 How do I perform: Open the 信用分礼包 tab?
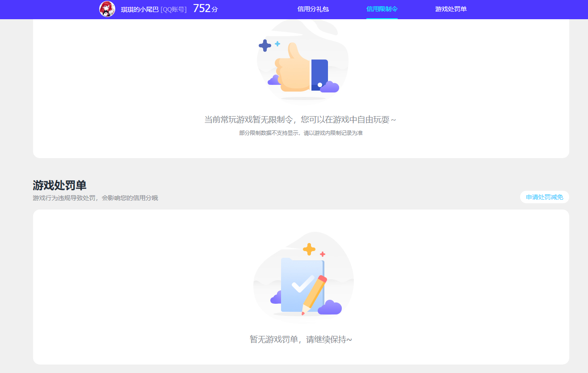point(313,9)
